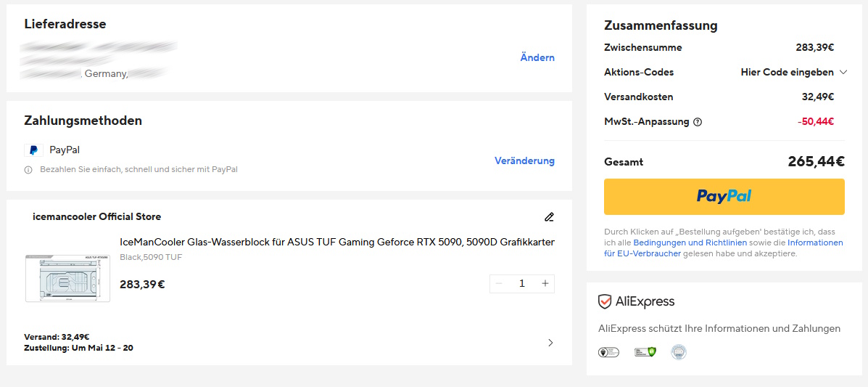Open the Bedingungen und Richtlinien link
The height and width of the screenshot is (387, 868).
coord(690,243)
